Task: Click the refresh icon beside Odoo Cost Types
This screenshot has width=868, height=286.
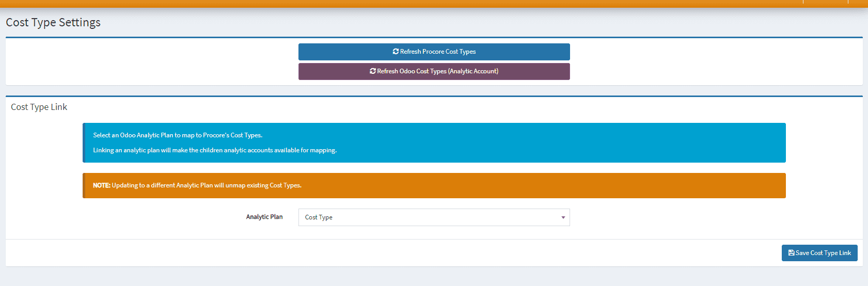Action: pyautogui.click(x=373, y=71)
